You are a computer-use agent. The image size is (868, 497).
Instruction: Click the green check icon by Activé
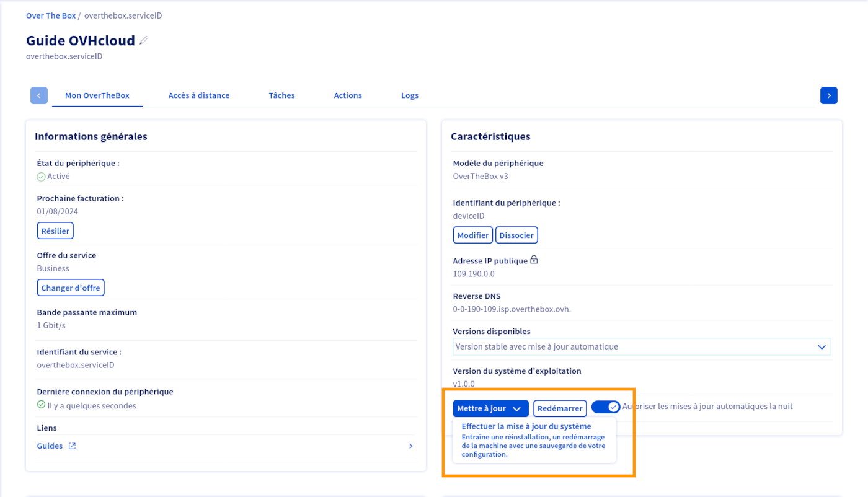click(41, 177)
